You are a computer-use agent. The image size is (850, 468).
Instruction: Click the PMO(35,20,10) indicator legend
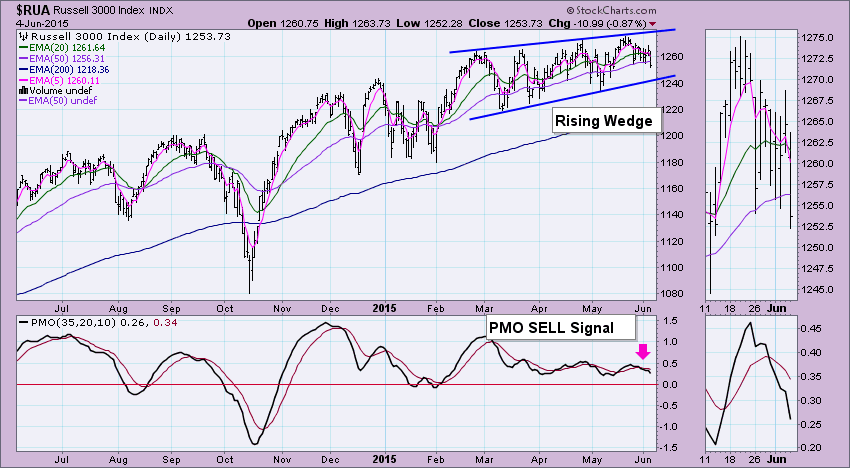click(x=98, y=323)
